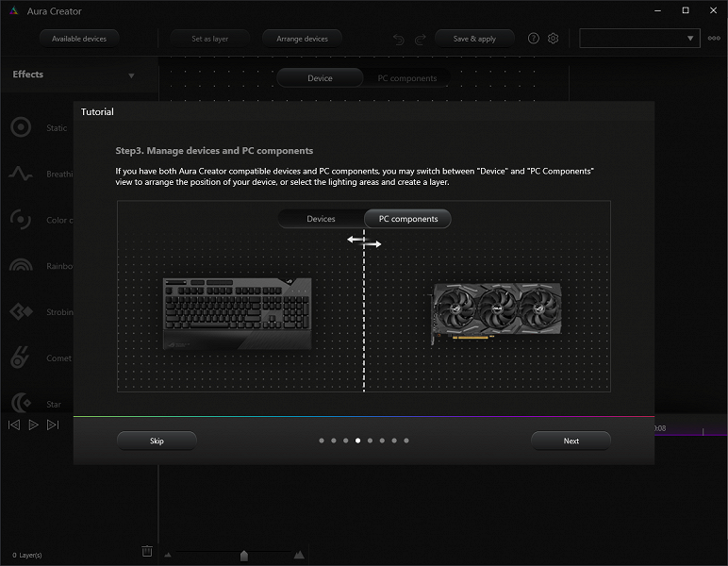This screenshot has width=728, height=566.
Task: Jump to previous frame in timeline
Action: [x=14, y=424]
